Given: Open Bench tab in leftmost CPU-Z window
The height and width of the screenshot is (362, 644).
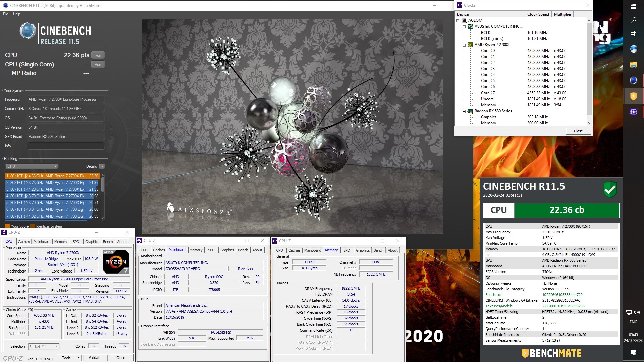Looking at the screenshot, I should pyautogui.click(x=108, y=242).
